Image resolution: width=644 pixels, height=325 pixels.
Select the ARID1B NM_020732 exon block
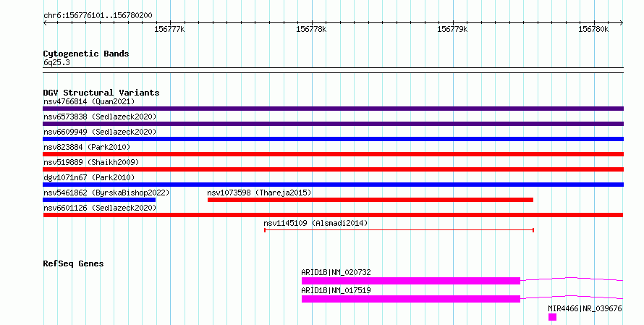(411, 281)
